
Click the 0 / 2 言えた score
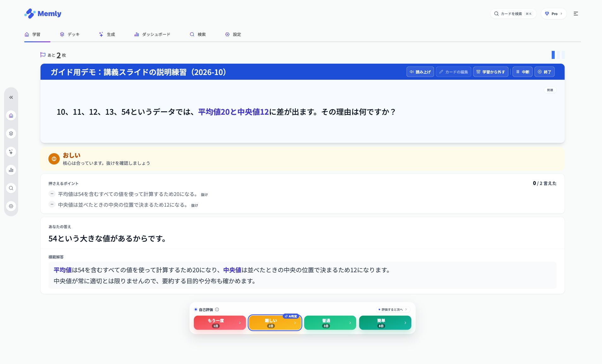point(545,183)
